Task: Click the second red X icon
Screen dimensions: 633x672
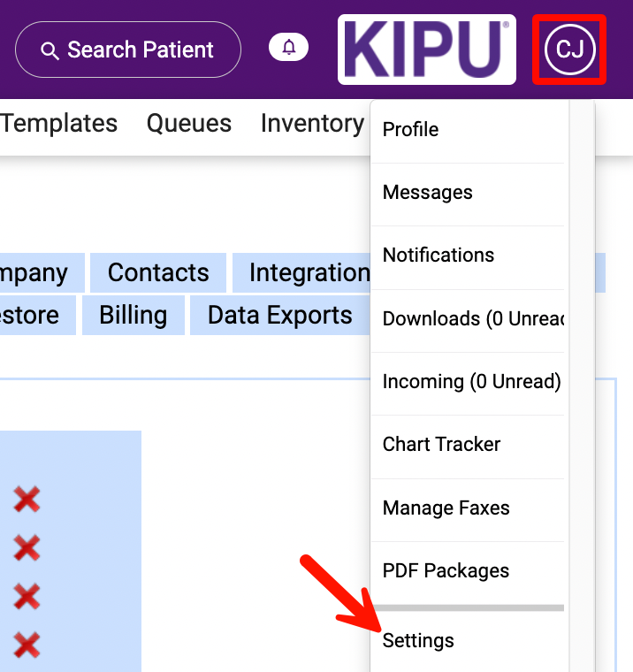Action: point(27,549)
